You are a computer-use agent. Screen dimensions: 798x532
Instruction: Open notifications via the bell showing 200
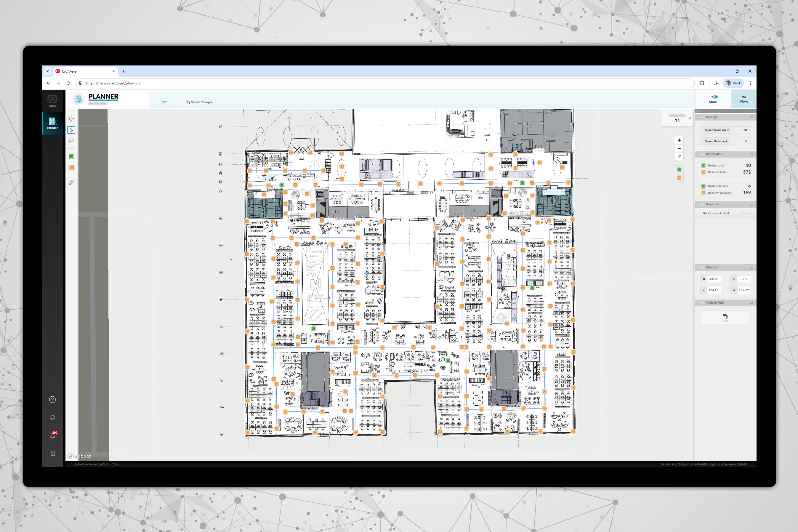pos(52,435)
